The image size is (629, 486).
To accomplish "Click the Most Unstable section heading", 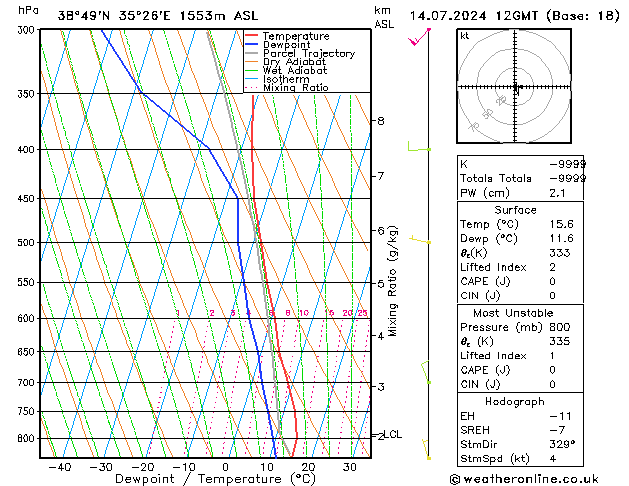I will click(513, 313).
